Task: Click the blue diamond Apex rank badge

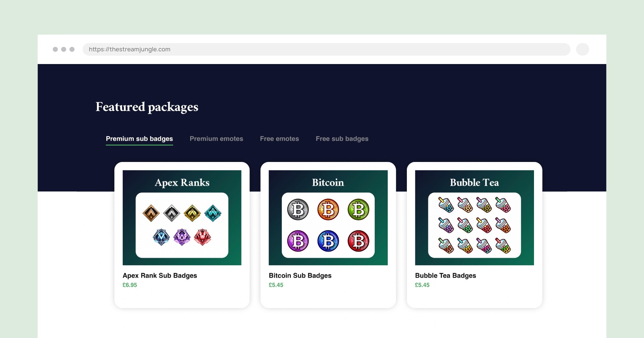Action: coord(161,237)
